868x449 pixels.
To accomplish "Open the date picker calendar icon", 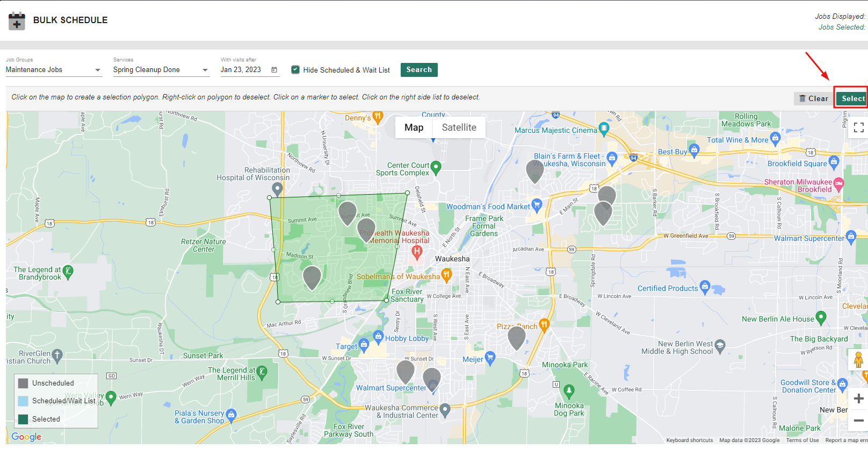I will tap(274, 70).
